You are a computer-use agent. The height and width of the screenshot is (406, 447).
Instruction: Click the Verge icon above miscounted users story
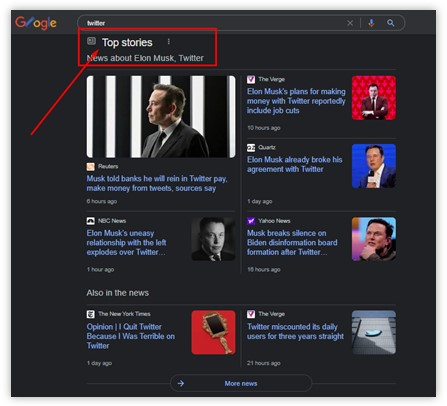pyautogui.click(x=251, y=314)
